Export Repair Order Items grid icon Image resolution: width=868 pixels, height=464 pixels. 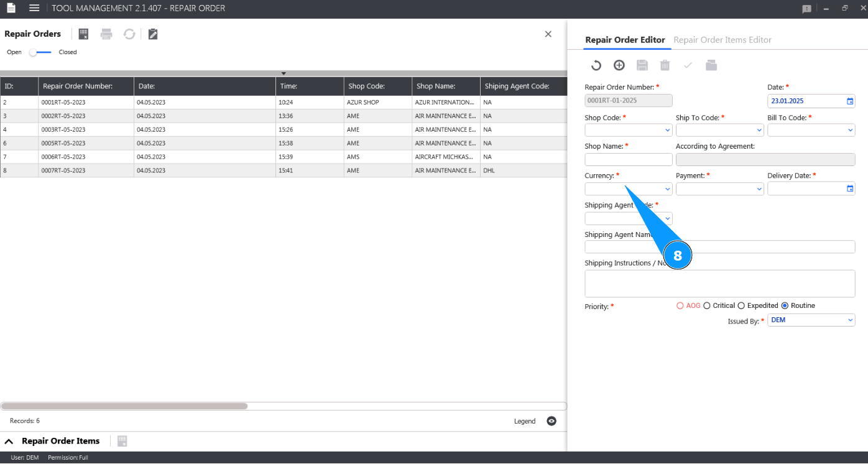pyautogui.click(x=122, y=441)
